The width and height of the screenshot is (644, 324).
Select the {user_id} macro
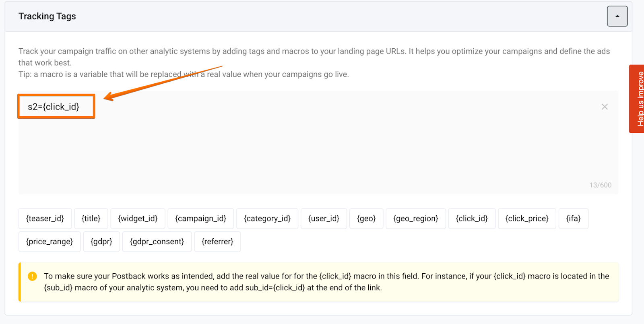[x=324, y=219]
